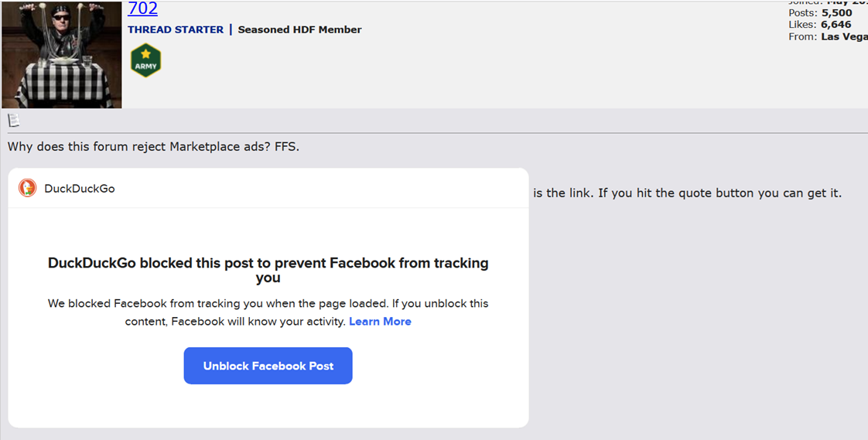The width and height of the screenshot is (868, 440).
Task: Click the ARMY badge icon
Action: pos(145,60)
